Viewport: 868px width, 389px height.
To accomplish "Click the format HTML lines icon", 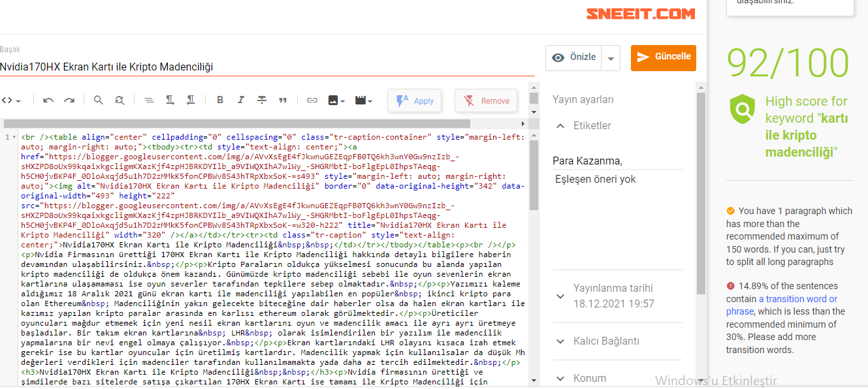I will (x=149, y=101).
